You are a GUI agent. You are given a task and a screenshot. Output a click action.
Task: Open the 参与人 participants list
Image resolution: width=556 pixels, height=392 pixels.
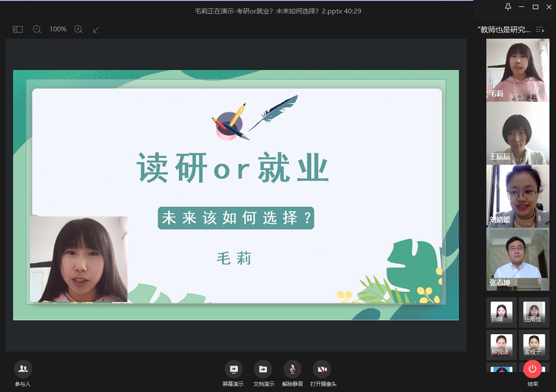(x=23, y=369)
